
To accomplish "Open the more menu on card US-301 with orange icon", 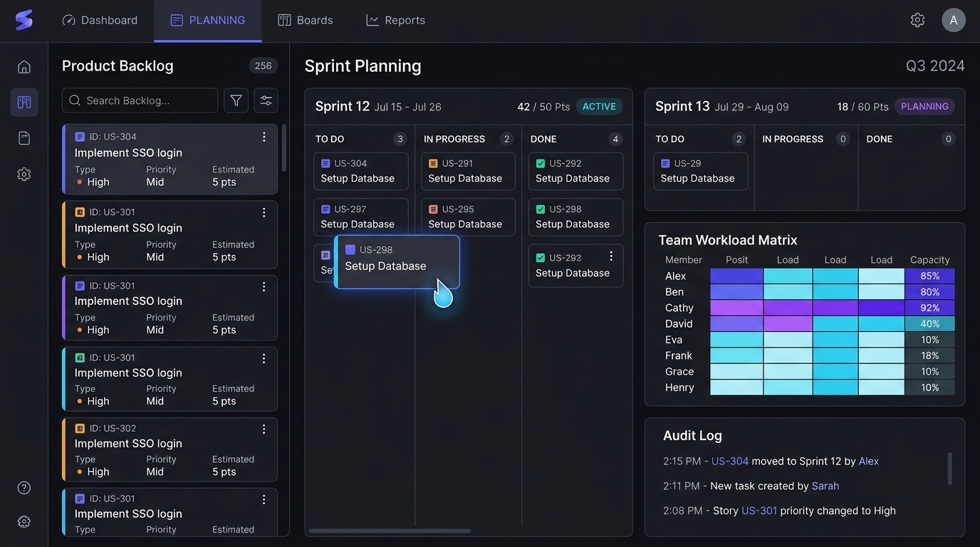I will [264, 212].
